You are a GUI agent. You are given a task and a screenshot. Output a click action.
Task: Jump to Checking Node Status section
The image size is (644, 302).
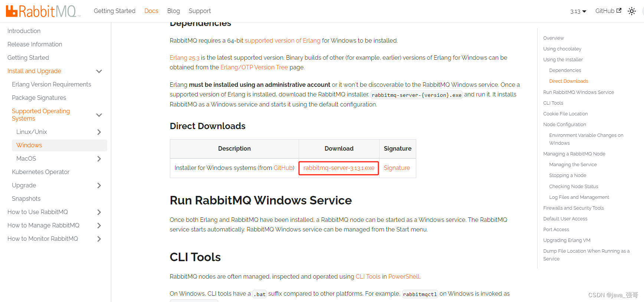[x=574, y=186]
